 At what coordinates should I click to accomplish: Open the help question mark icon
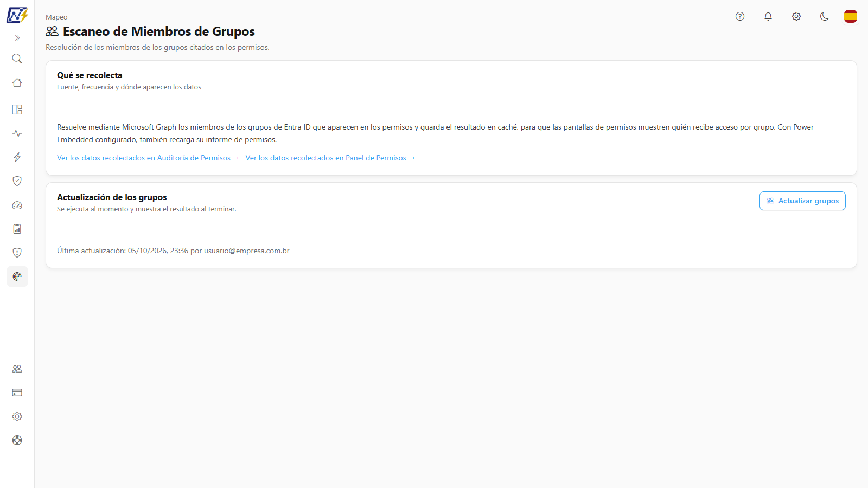(x=740, y=16)
